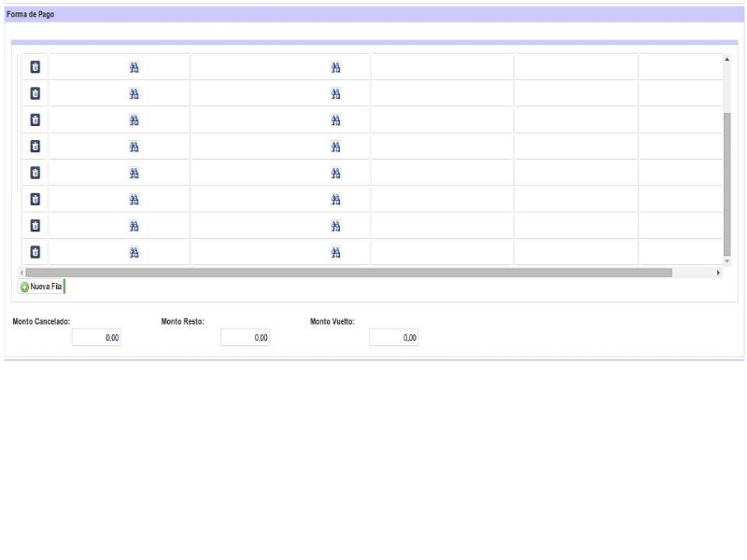Click the trash icon in the third visible row
The width and height of the screenshot is (747, 560).
(35, 119)
